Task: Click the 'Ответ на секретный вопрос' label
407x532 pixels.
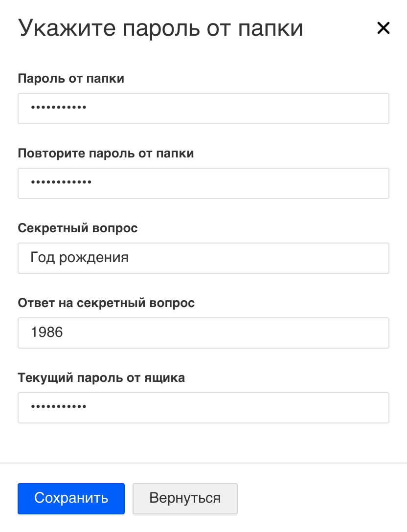Action: pos(106,303)
